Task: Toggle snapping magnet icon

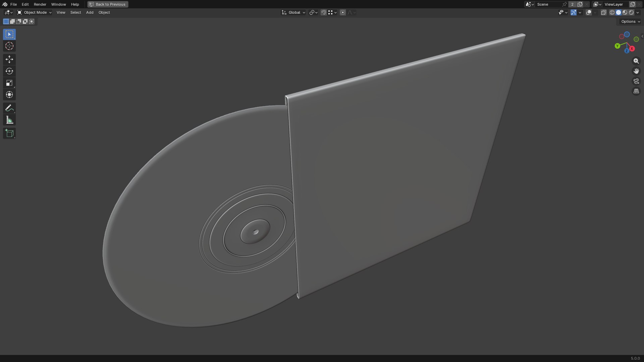Action: [324, 12]
